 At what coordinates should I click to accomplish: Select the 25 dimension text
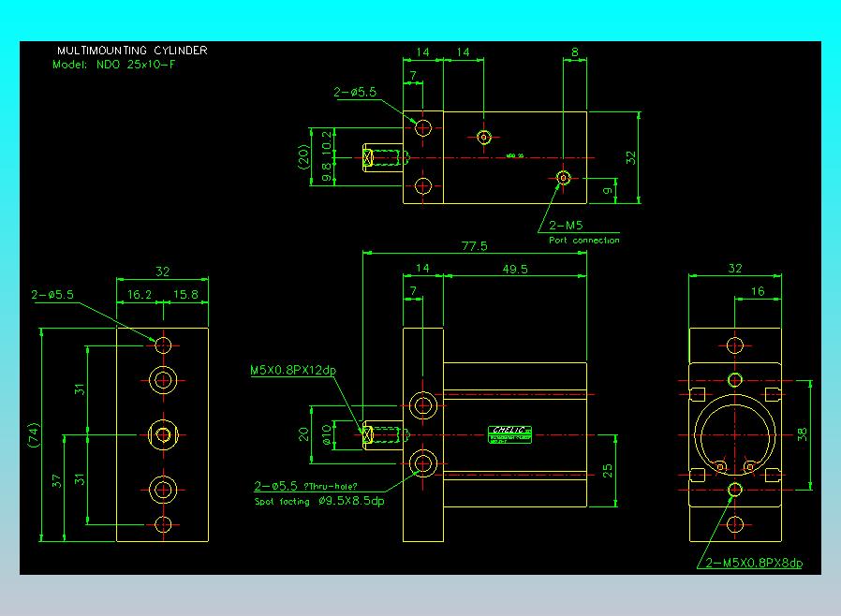(x=607, y=471)
